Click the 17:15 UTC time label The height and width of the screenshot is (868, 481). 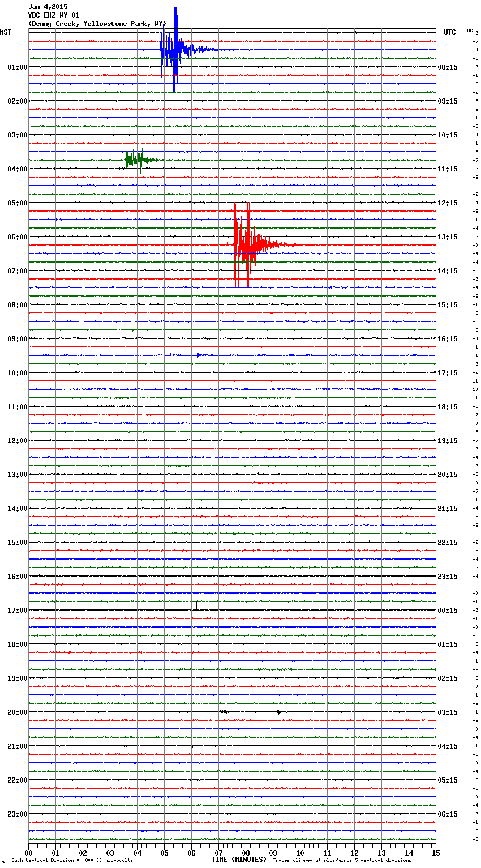coord(448,373)
